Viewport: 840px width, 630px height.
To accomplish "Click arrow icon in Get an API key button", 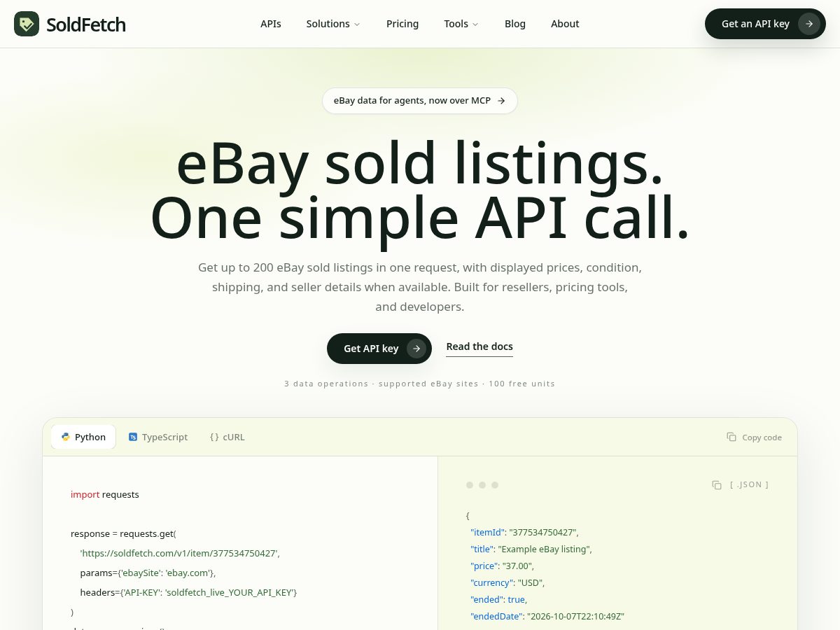I will 809,24.
